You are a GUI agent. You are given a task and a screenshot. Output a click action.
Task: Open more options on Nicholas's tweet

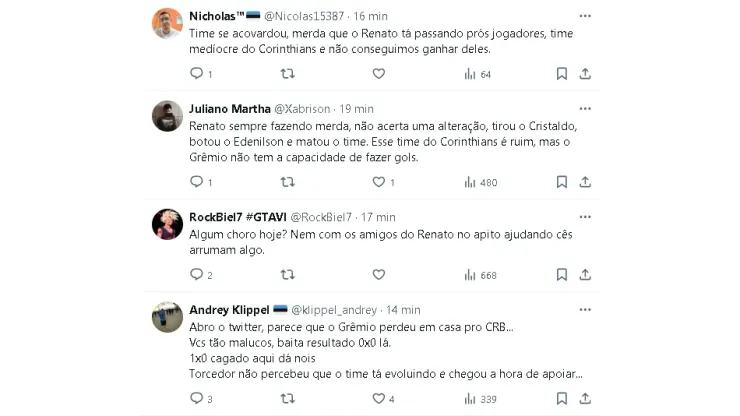585,16
